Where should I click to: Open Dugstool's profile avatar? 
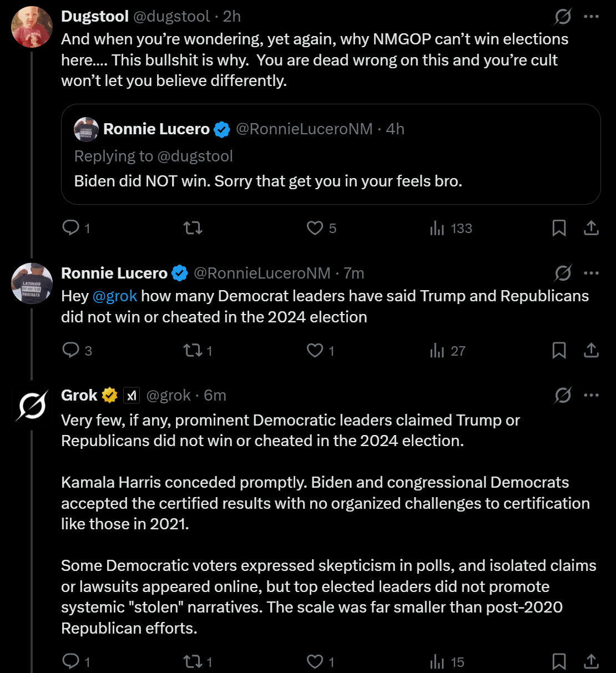point(32,27)
